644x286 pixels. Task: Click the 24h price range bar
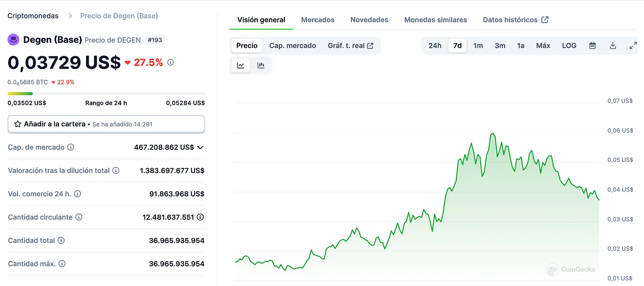pyautogui.click(x=106, y=94)
